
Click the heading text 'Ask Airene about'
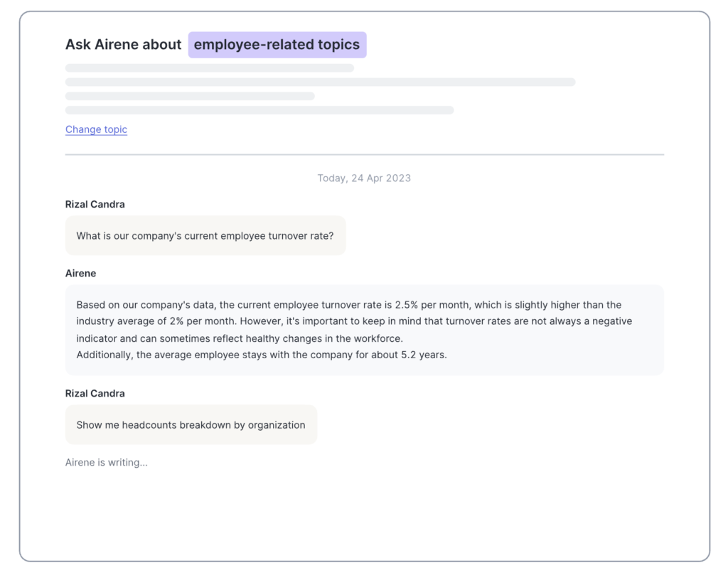pyautogui.click(x=123, y=45)
